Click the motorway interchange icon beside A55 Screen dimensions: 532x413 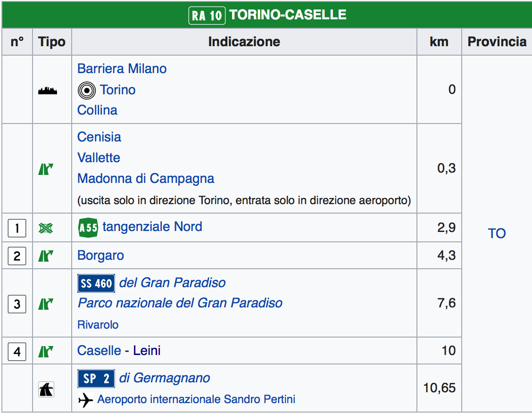coord(46,229)
